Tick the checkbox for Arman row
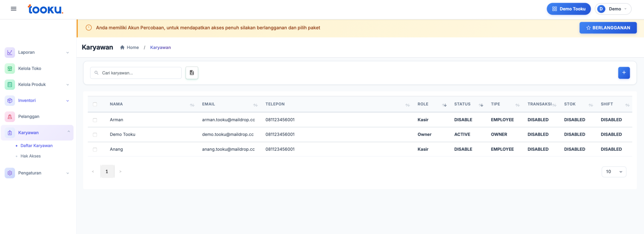 click(95, 120)
